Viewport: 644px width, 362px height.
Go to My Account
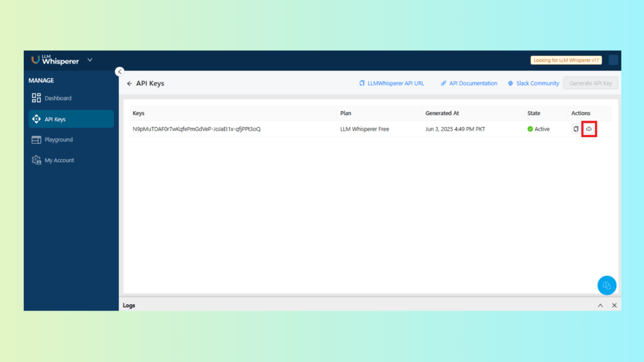click(70, 160)
